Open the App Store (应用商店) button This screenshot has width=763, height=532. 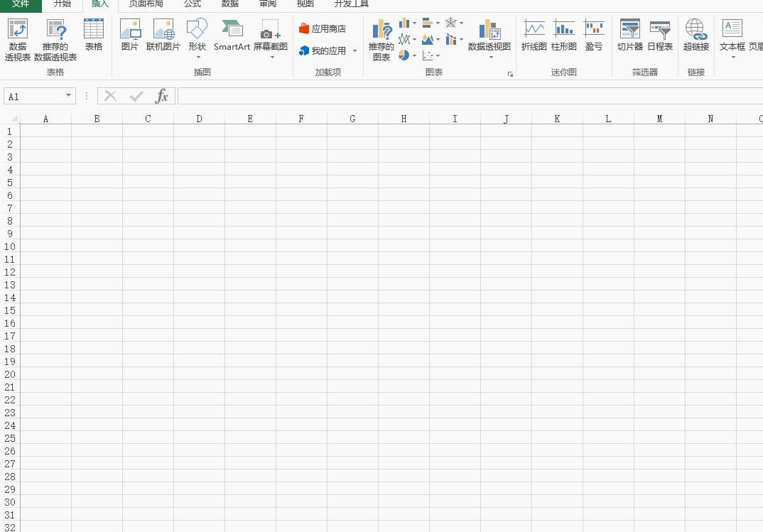323,29
